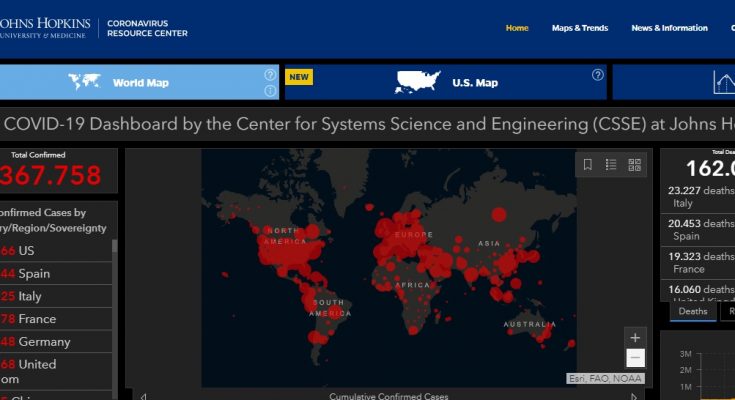Go to previous map view arrow
The height and width of the screenshot is (400, 735).
coord(144,396)
